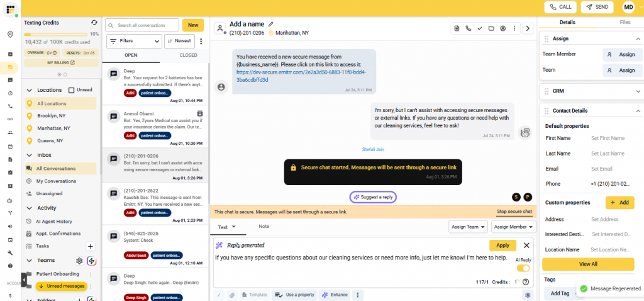Viewport: 644px width, 301px height.
Task: Open the Filters dropdown
Action: [x=133, y=41]
